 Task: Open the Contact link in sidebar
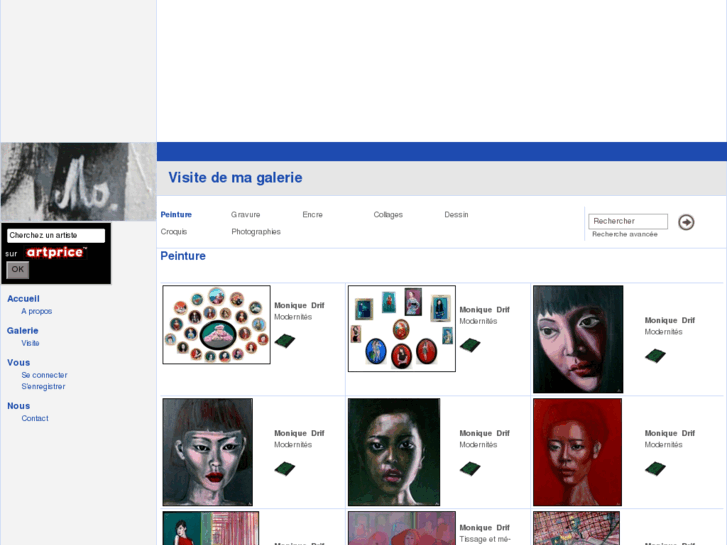pos(35,418)
